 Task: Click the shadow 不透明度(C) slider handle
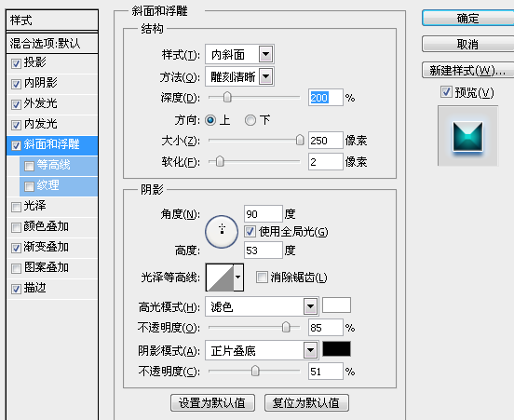[255, 372]
